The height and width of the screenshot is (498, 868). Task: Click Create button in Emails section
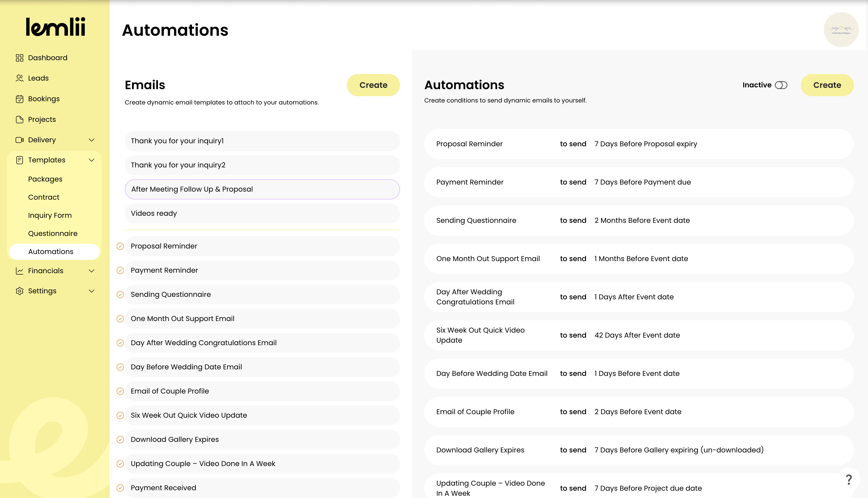[374, 85]
